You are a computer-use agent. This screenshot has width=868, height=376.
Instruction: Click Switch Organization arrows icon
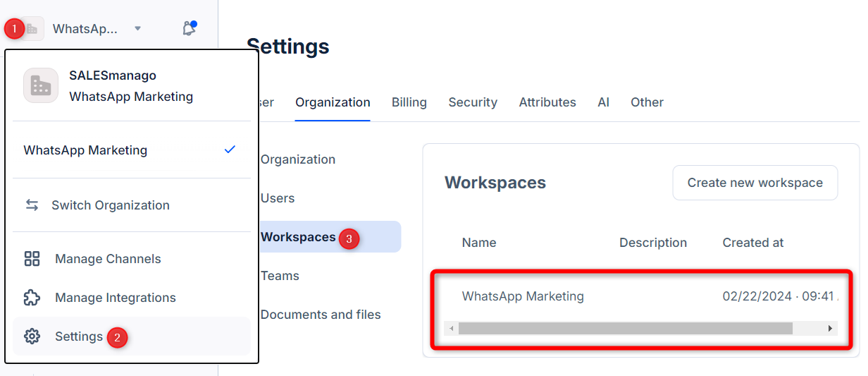pos(32,205)
